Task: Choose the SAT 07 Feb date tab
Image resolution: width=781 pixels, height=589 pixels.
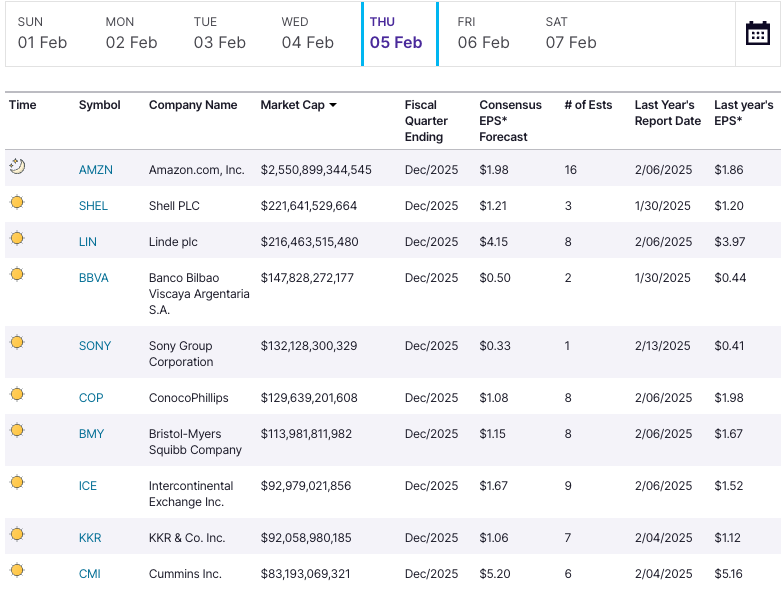Action: coord(571,34)
